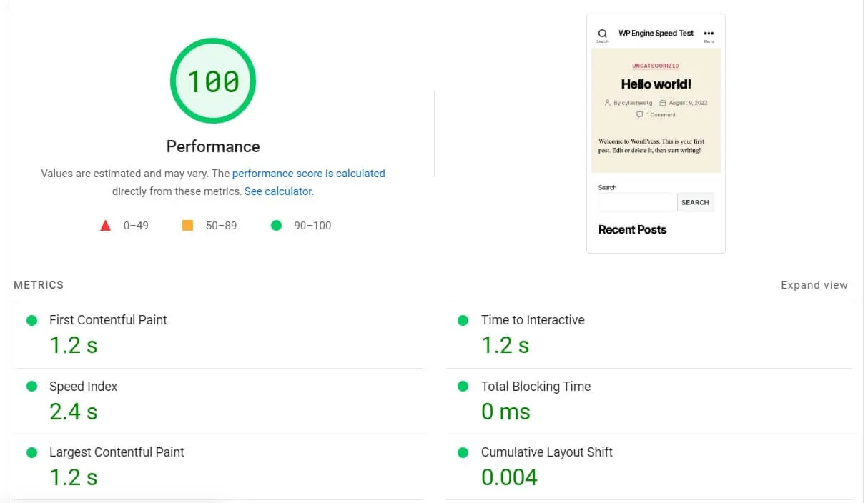Click the green dot beside Total Blocking Time
Screen dimensions: 868x503
pos(463,387)
